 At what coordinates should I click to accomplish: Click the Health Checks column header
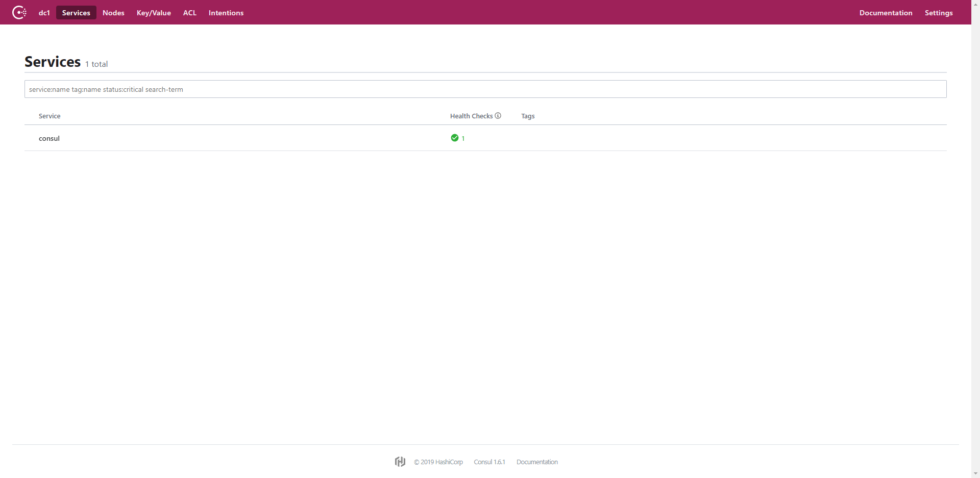471,116
